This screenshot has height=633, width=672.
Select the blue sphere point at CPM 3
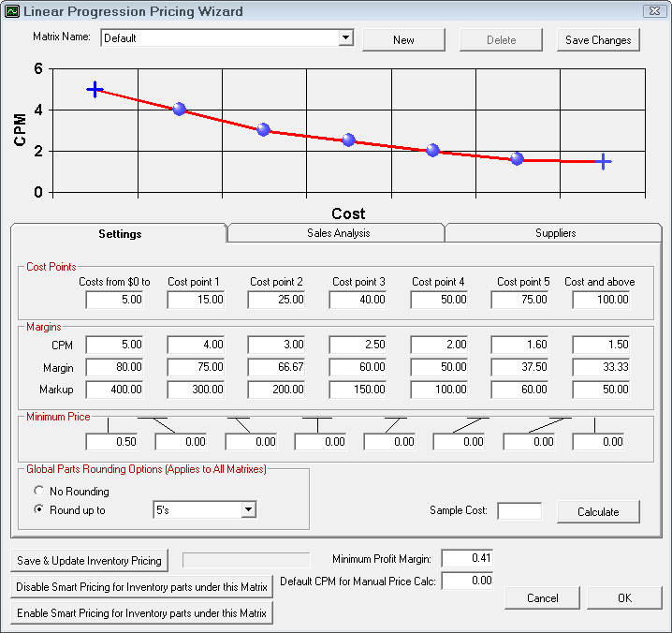tap(263, 130)
